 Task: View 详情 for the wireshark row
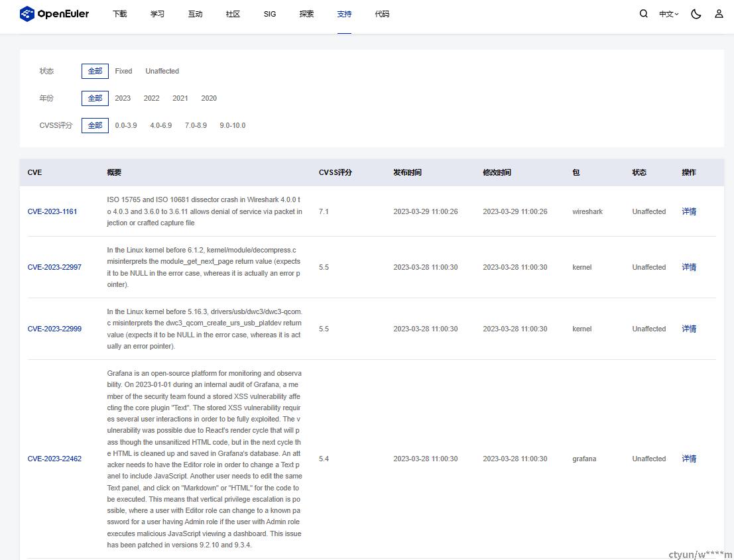tap(689, 211)
